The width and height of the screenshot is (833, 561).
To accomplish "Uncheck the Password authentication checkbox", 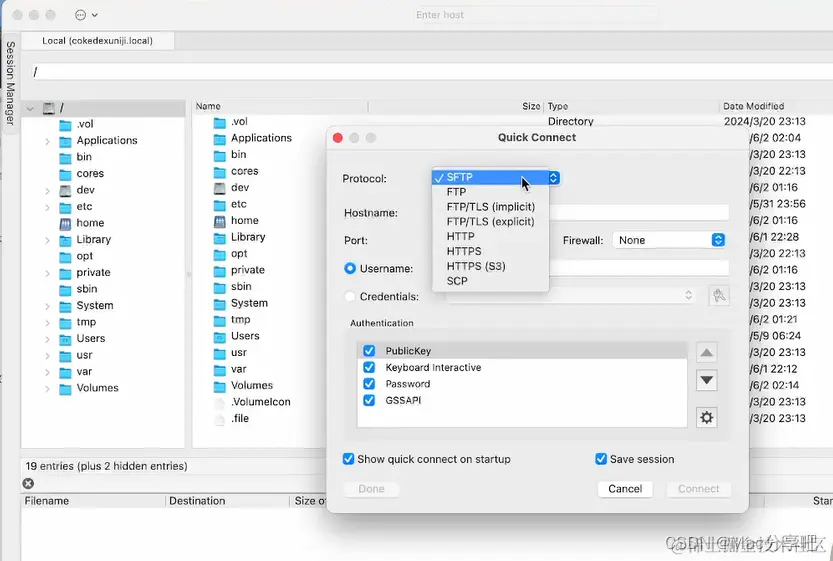I will tap(369, 384).
